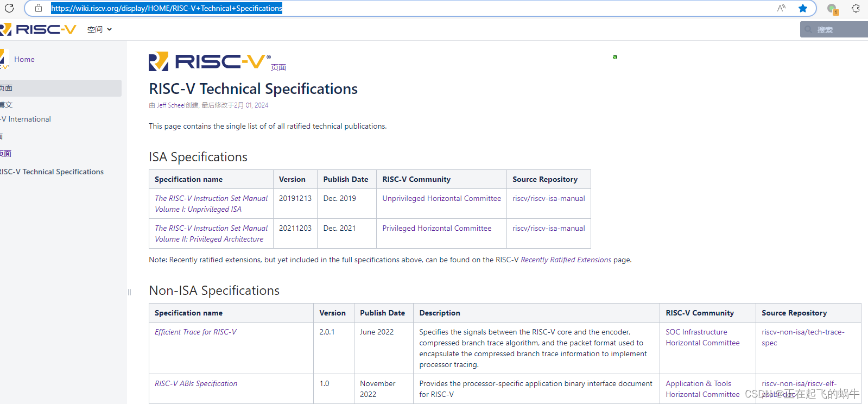Open Application & Tools Horizontal Committee link
Screen dimensions: 868x404
point(702,389)
